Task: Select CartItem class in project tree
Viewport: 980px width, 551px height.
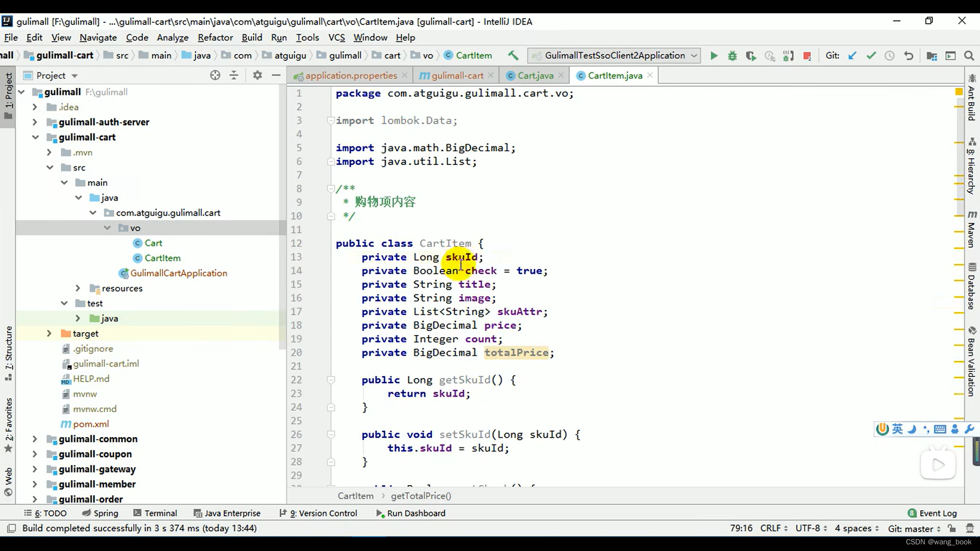Action: click(162, 258)
